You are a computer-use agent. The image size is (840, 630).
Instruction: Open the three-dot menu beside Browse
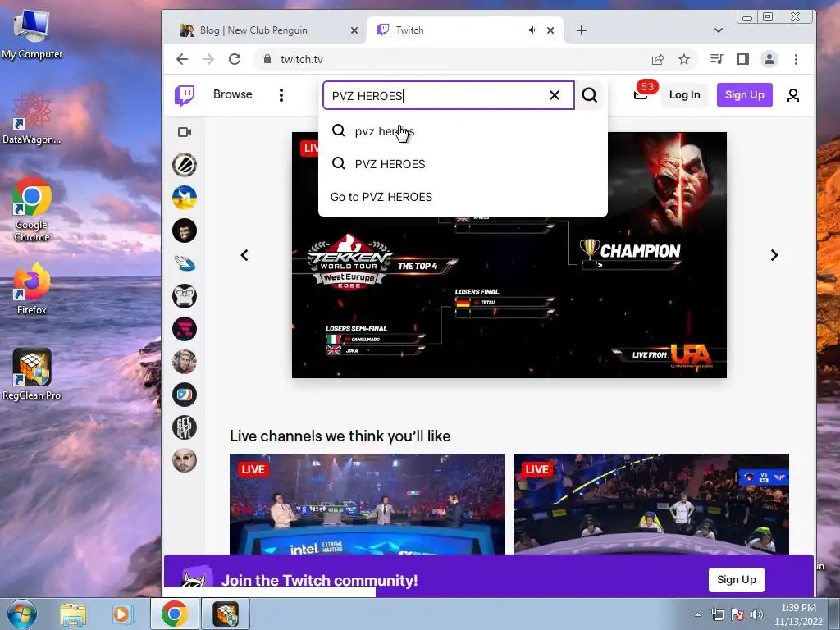(x=281, y=95)
